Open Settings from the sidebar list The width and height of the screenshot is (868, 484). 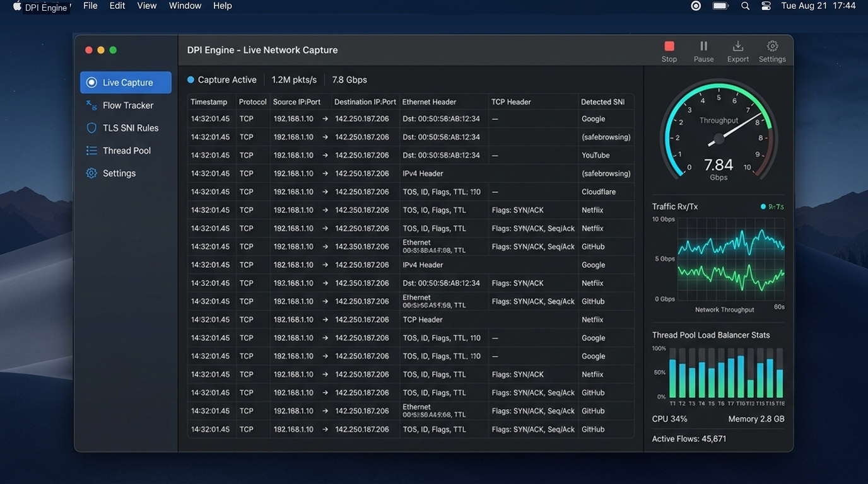pyautogui.click(x=126, y=173)
